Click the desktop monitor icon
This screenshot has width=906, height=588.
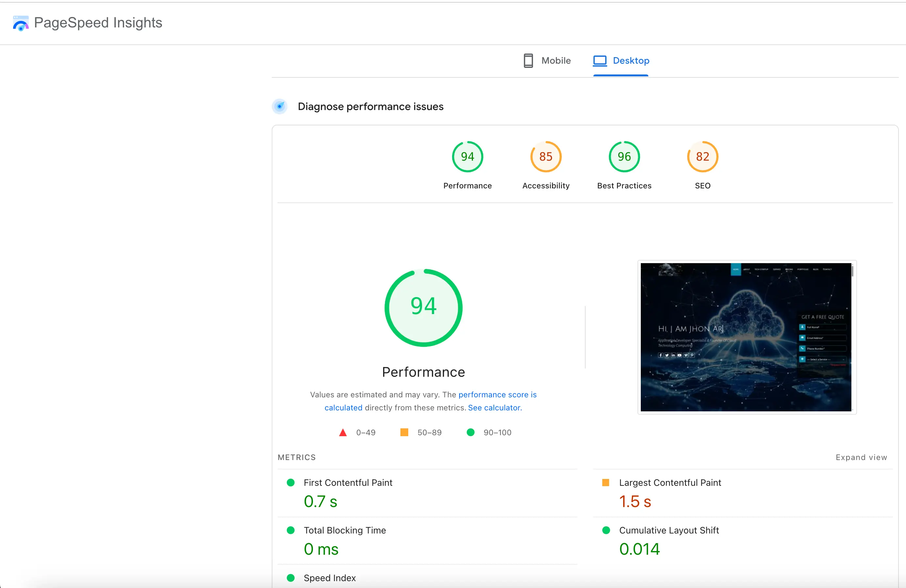pos(600,60)
